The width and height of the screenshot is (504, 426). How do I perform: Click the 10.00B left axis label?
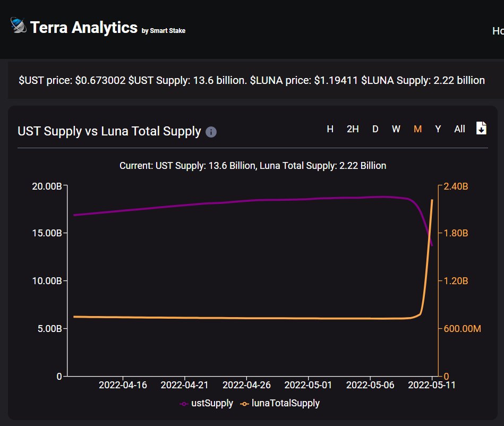pos(47,280)
